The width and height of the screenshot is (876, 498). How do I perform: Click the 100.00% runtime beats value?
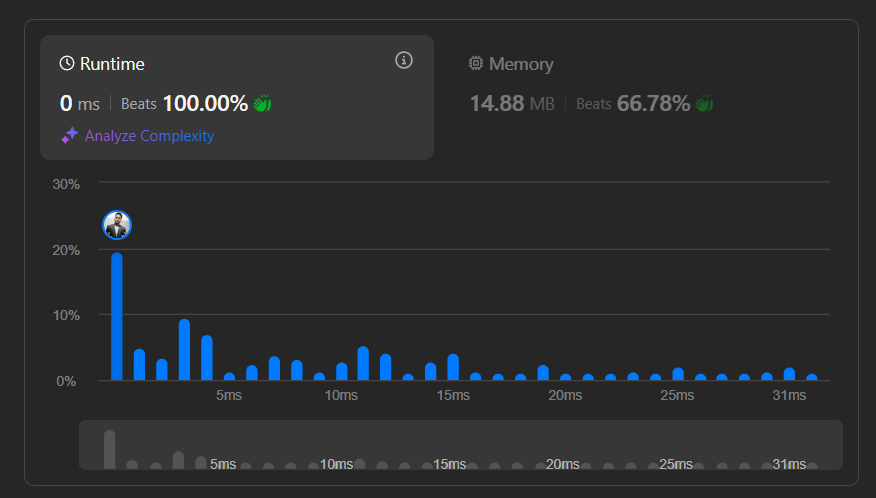pyautogui.click(x=204, y=103)
